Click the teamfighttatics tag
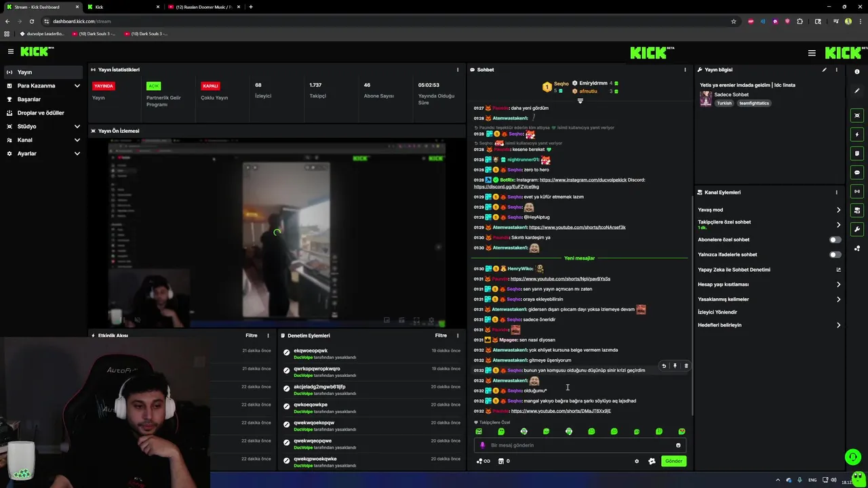The width and height of the screenshot is (868, 488). pos(753,104)
